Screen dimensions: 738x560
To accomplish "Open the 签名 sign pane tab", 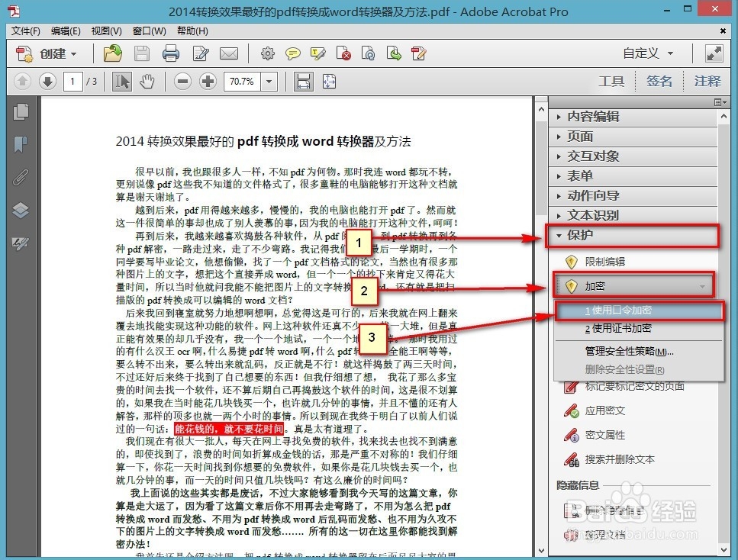I will point(659,82).
